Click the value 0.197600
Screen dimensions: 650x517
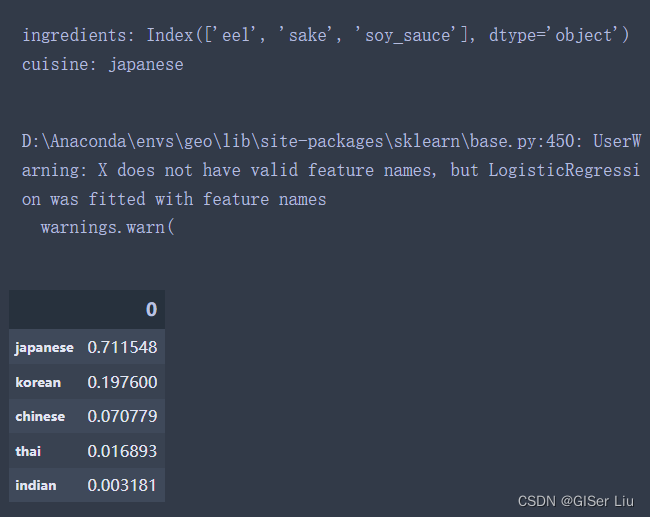[x=122, y=382]
